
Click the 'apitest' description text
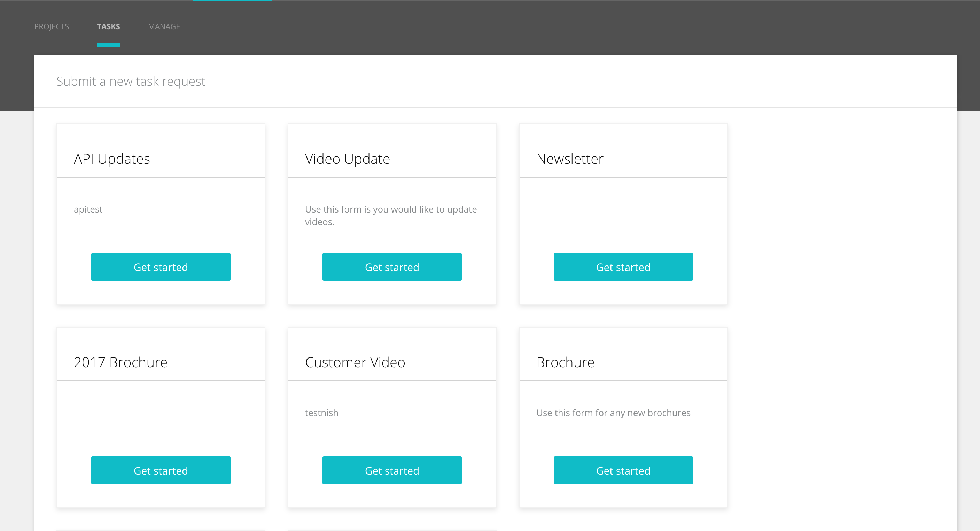click(88, 209)
